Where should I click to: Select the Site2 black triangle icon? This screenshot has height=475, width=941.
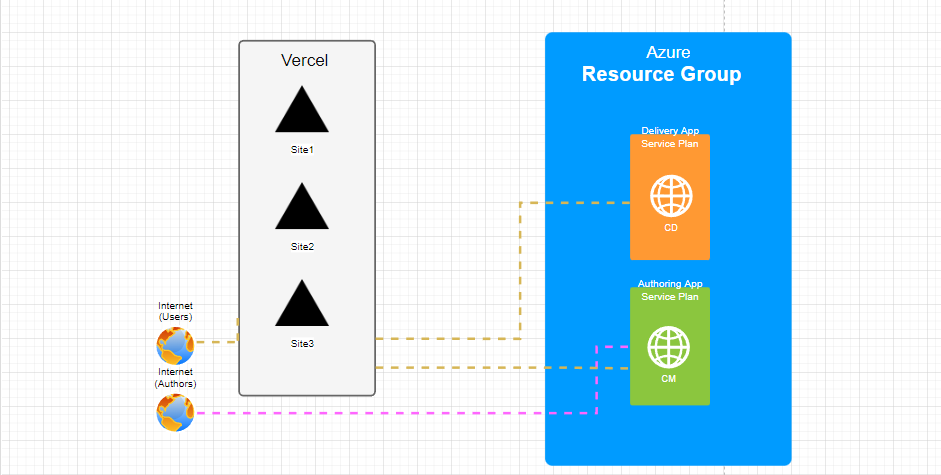coord(302,210)
